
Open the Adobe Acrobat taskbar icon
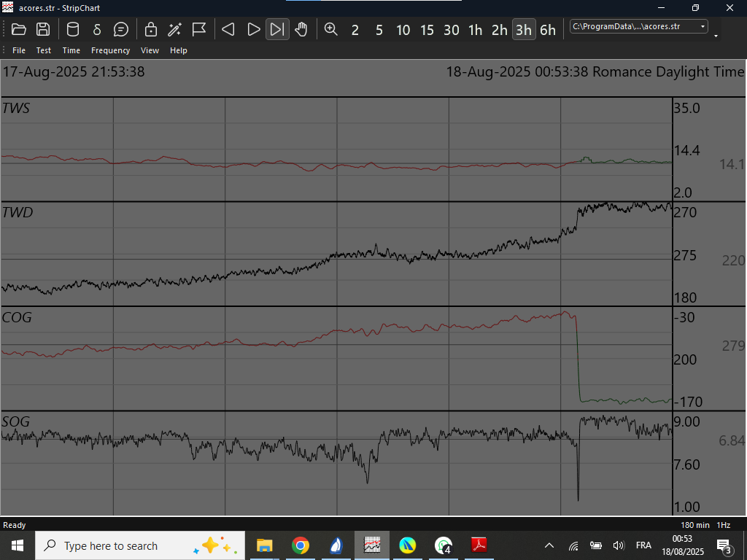pos(479,545)
